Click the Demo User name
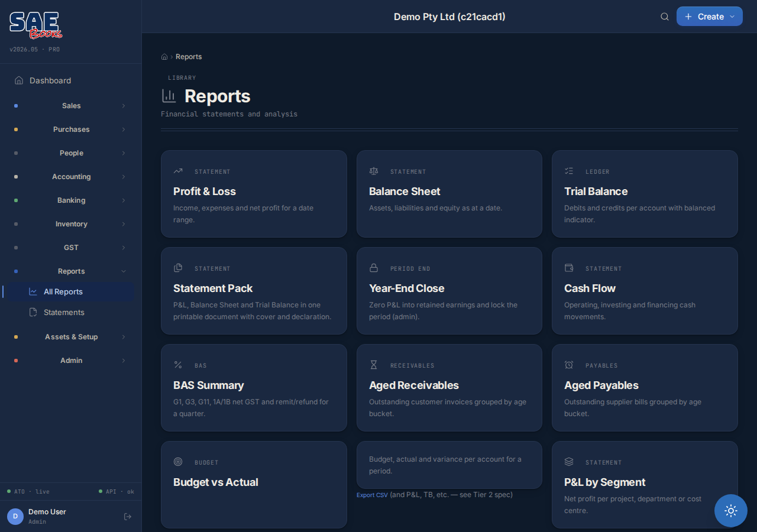The width and height of the screenshot is (757, 532). (47, 512)
